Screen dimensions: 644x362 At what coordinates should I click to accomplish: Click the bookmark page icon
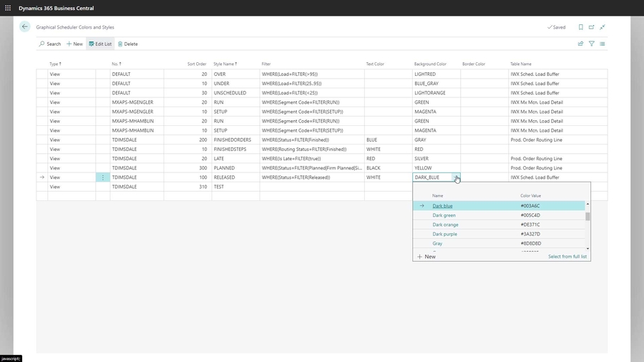(580, 27)
